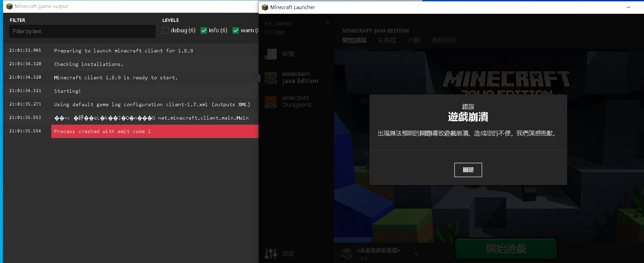
Task: Click the green 開始遊戲 play button
Action: 506,249
